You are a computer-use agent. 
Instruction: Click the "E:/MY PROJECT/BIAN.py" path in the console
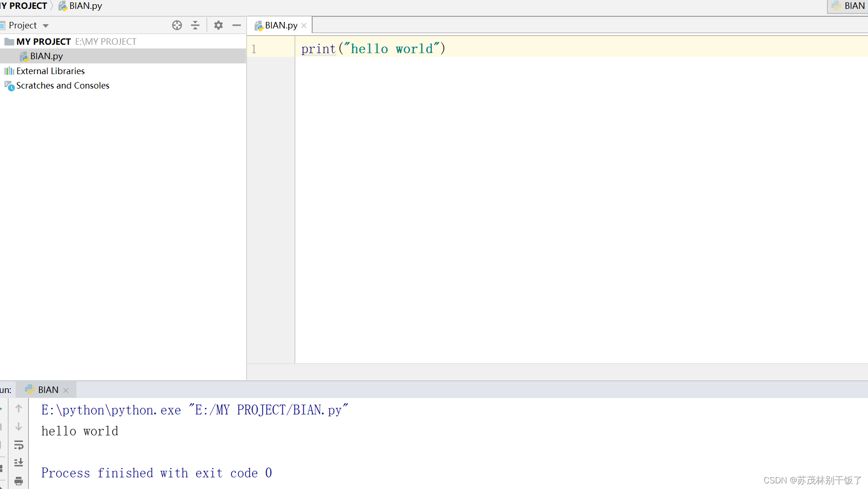pyautogui.click(x=269, y=410)
